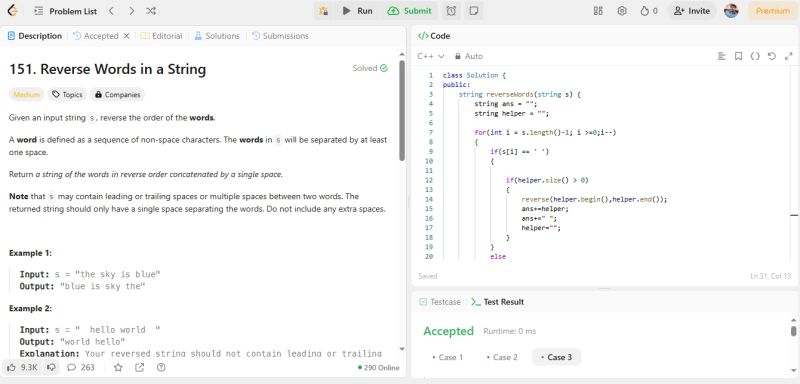Switch to the Accepted tab

96,36
